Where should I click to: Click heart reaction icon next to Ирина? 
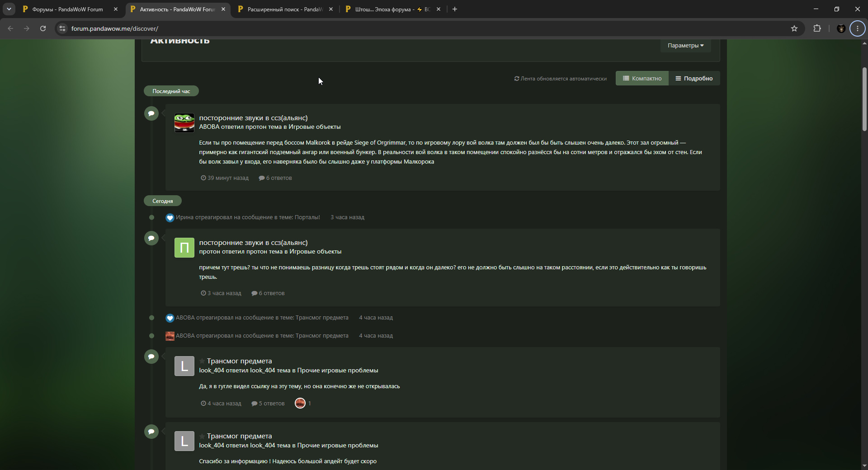(x=170, y=218)
